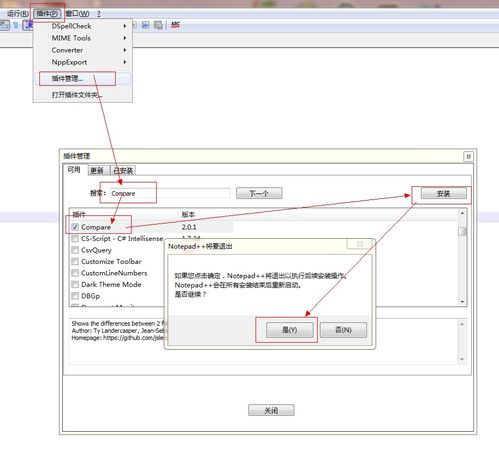
Task: Click plugin list scrollbar up arrow
Action: coord(462,213)
